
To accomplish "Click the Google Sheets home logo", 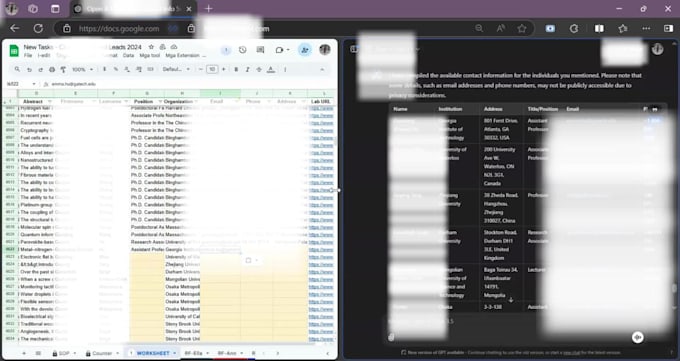I will click(14, 51).
